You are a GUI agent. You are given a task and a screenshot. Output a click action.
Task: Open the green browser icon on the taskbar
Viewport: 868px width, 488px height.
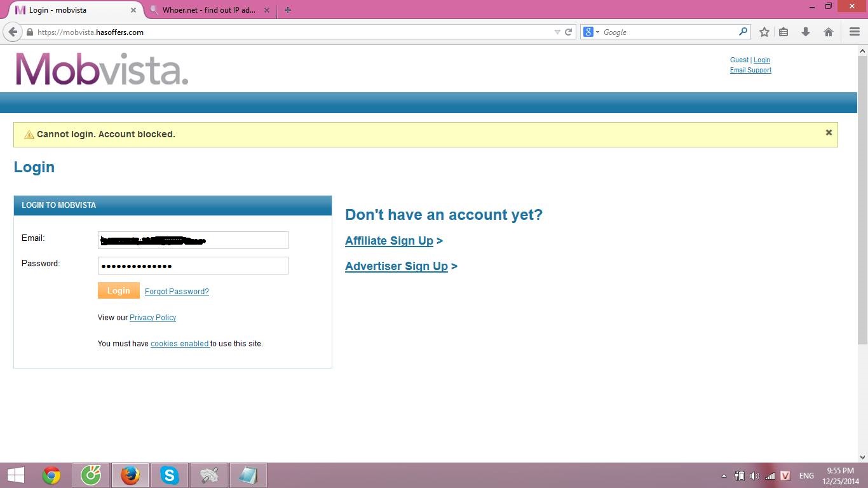(x=91, y=475)
